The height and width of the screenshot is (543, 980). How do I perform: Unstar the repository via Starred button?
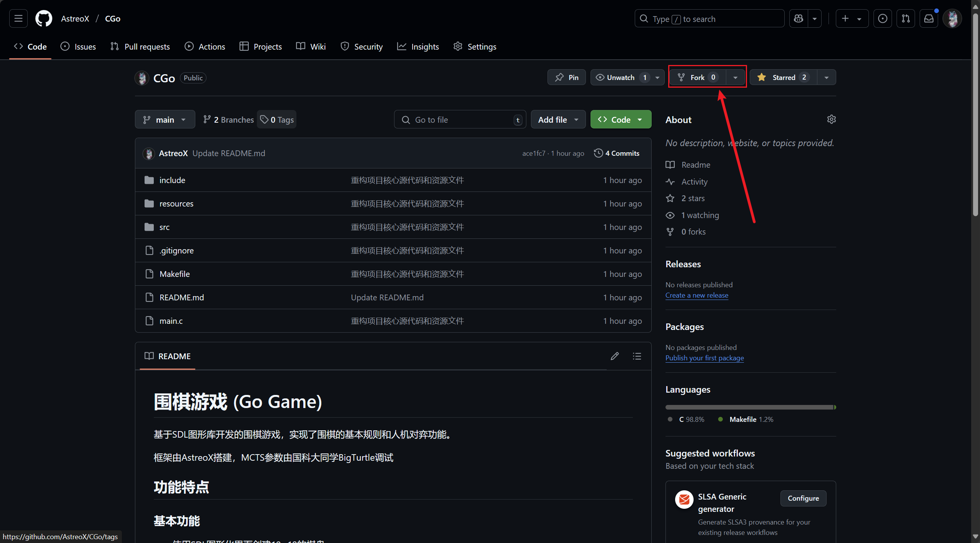coord(783,77)
